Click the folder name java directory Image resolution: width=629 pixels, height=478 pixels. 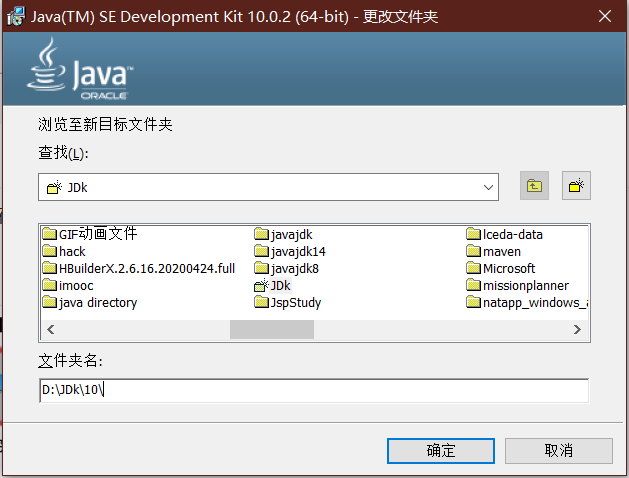click(98, 303)
